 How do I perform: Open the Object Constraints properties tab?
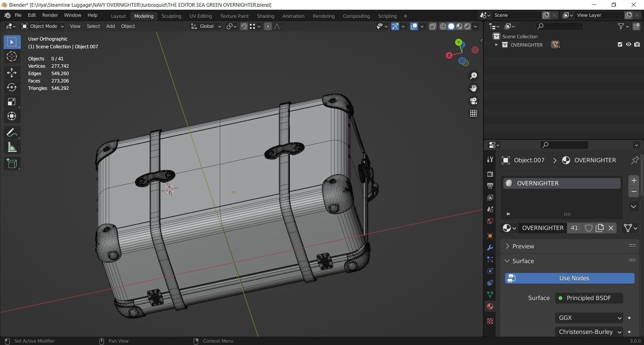[x=490, y=283]
